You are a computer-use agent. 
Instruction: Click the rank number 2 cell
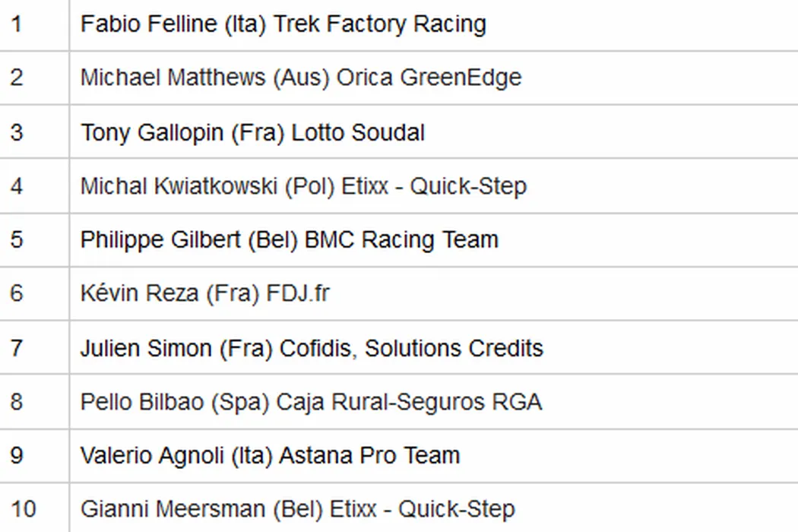pos(17,78)
